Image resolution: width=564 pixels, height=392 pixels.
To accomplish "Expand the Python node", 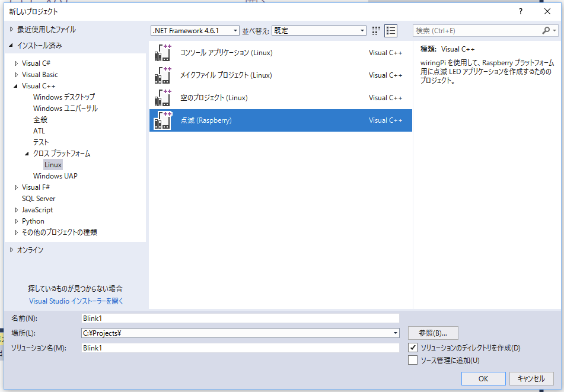I will click(16, 221).
